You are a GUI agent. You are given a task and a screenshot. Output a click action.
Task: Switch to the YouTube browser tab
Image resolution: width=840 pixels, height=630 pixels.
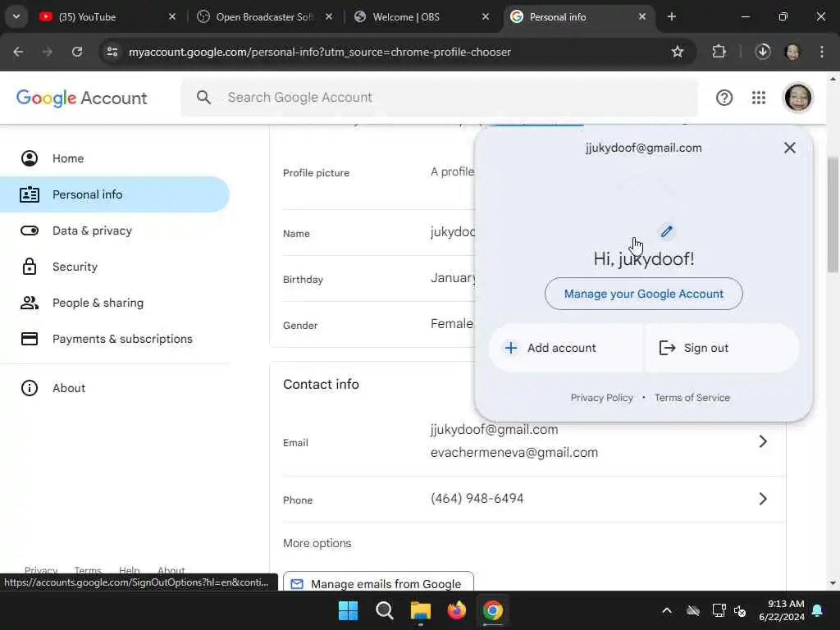click(107, 17)
